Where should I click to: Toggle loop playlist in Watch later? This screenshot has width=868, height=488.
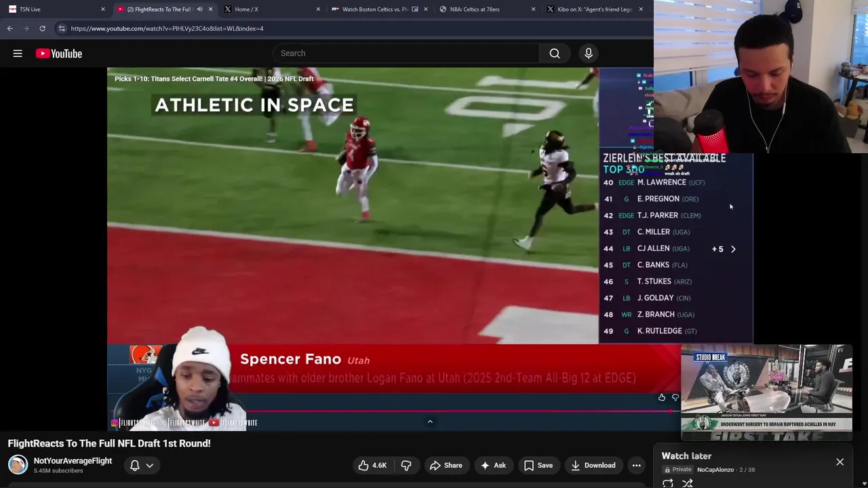pos(668,483)
